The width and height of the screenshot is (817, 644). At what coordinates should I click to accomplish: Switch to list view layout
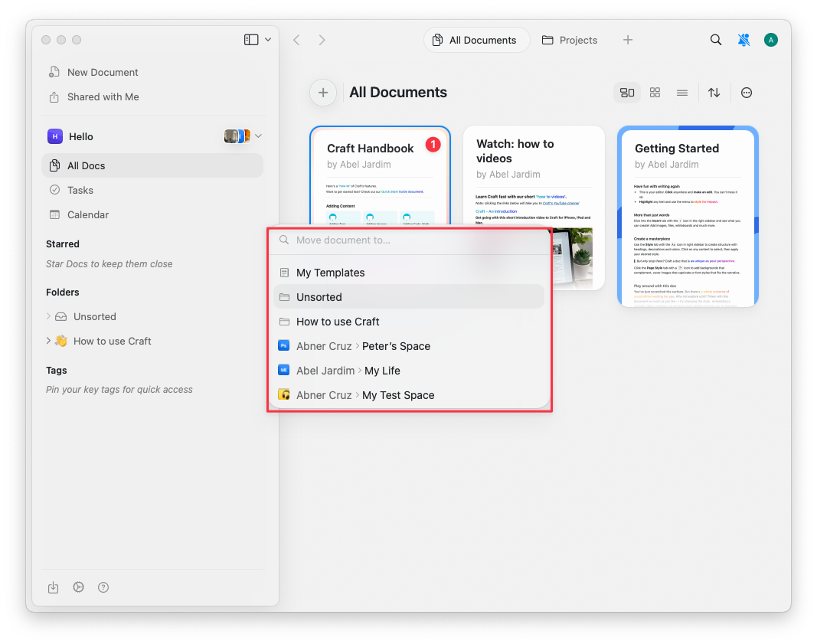(681, 92)
